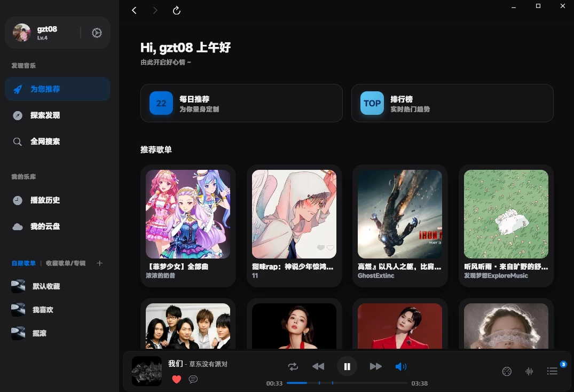Image resolution: width=574 pixels, height=392 pixels.
Task: Select the 自建歌单 tab
Action: (23, 263)
